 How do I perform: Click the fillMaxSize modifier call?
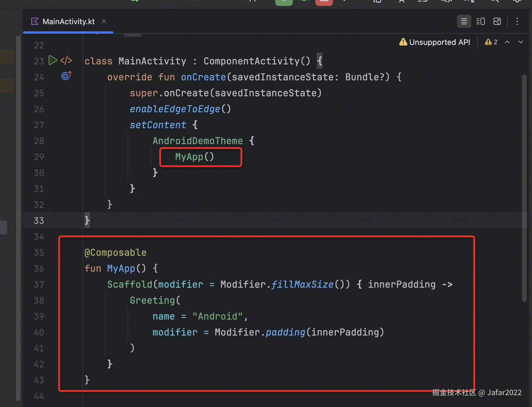pos(302,284)
